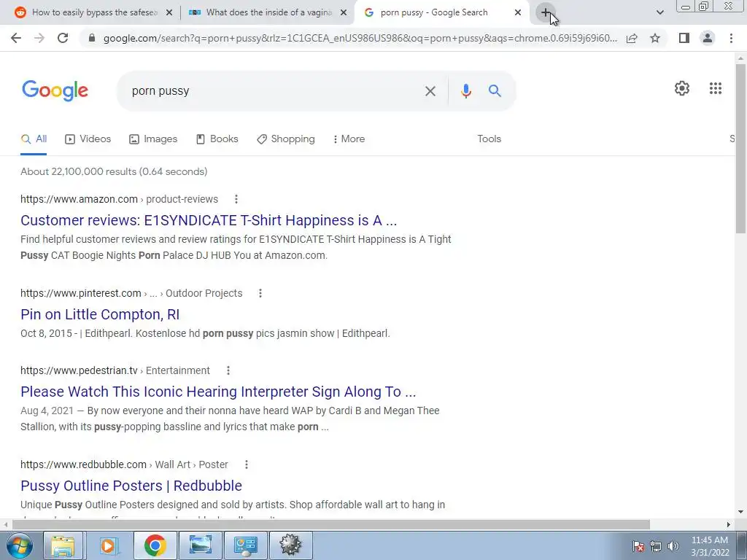Open Chrome side panel
This screenshot has width=747, height=560.
click(x=684, y=38)
